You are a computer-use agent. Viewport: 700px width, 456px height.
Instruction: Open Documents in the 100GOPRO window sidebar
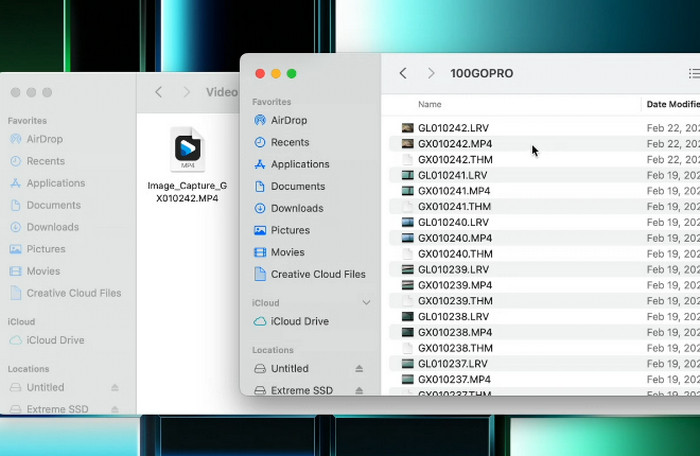289,186
